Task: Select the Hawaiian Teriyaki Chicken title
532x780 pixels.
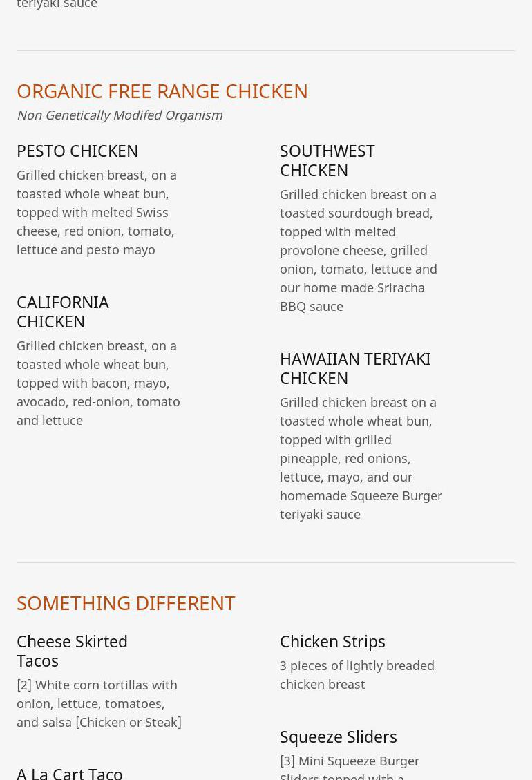Action: [x=354, y=368]
